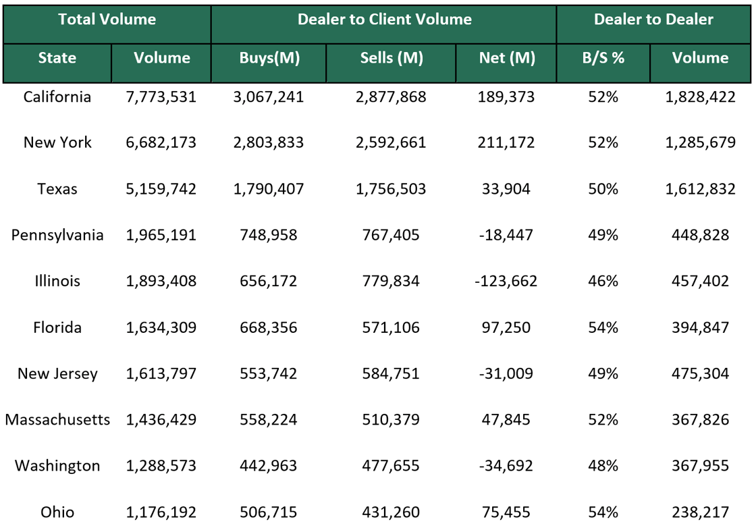Click New York dealer volume 1,285,679
This screenshot has height=532, width=756.
[701, 142]
